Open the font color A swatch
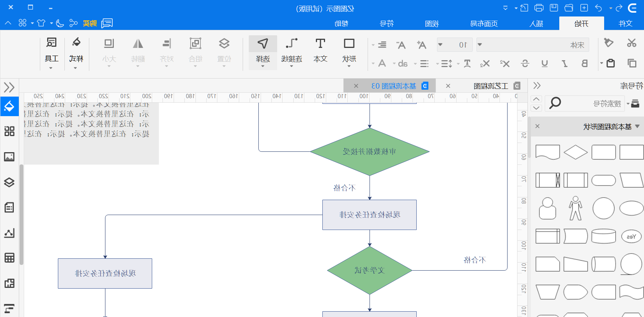Viewport: 644px width, 317px height. click(x=382, y=63)
